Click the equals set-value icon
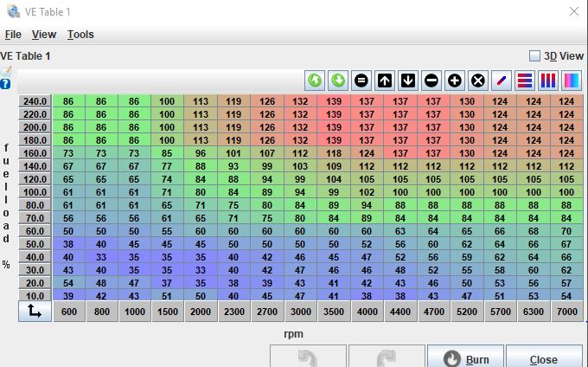The height and width of the screenshot is (367, 588). tap(361, 80)
